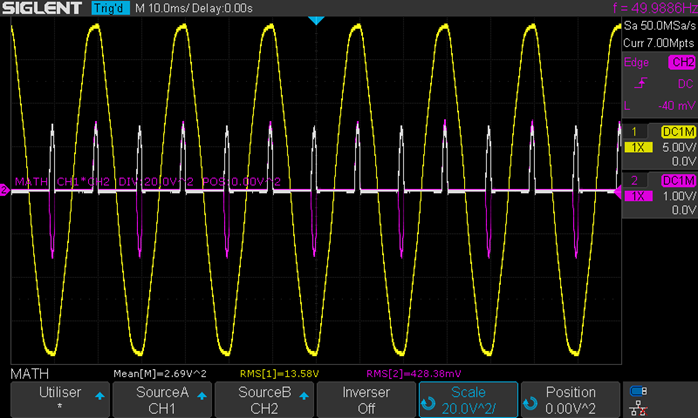The width and height of the screenshot is (699, 419).
Task: Select the Scale 20.0V^2/ knob control
Action: pyautogui.click(x=468, y=399)
